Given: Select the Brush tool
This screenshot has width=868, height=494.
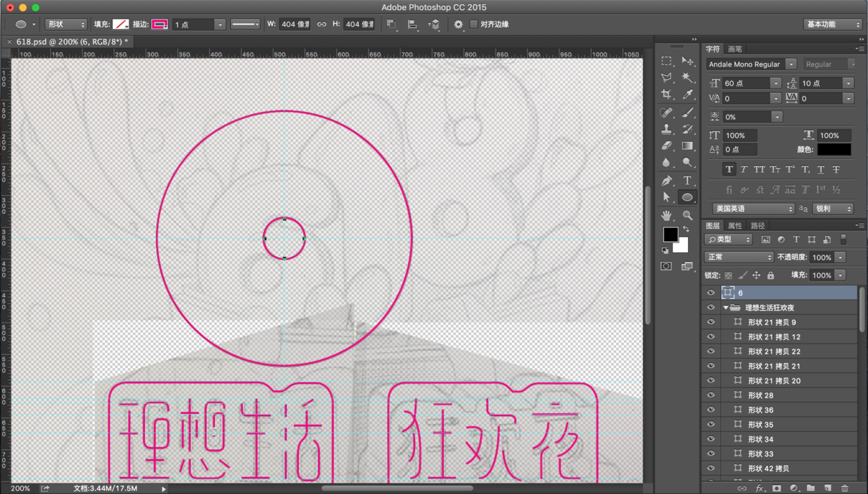Looking at the screenshot, I should click(687, 112).
